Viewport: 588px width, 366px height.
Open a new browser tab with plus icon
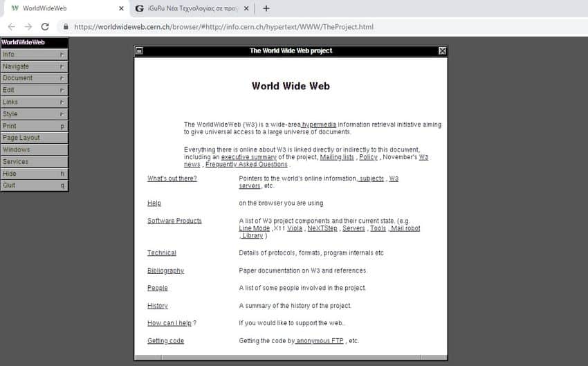tap(266, 8)
